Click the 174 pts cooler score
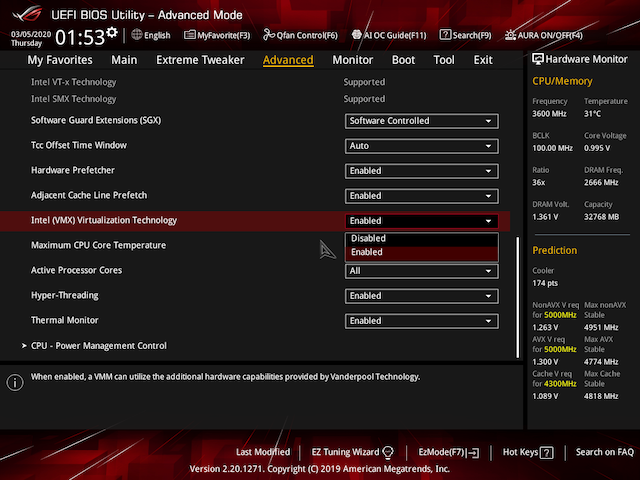This screenshot has width=640, height=480. (545, 283)
